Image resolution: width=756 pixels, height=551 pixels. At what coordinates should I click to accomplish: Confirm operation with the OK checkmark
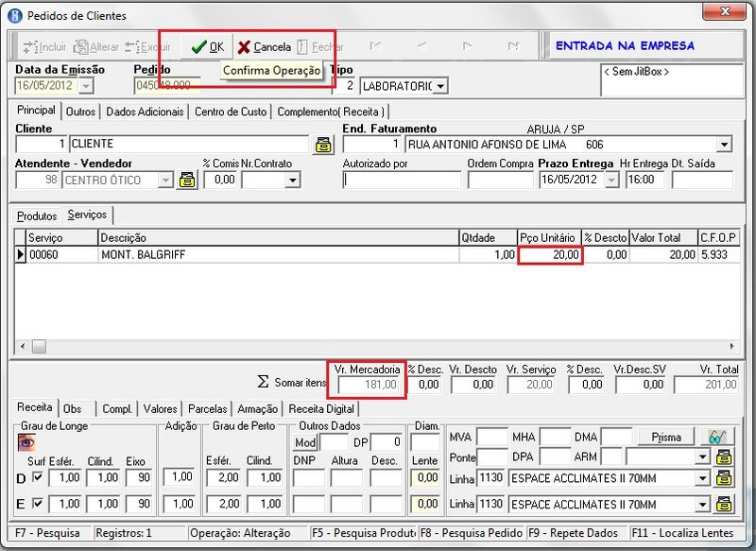point(206,46)
